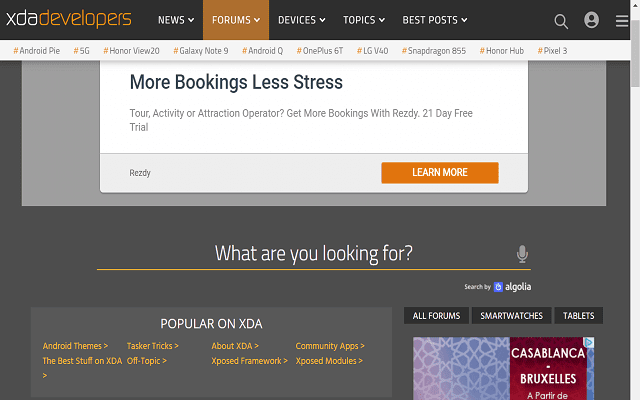Click the search magnifier icon in header

click(x=561, y=20)
